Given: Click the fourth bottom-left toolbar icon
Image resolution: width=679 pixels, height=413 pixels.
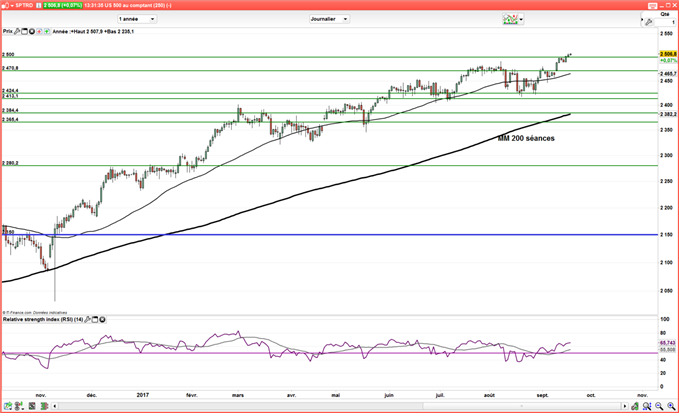Looking at the screenshot, I should (44, 406).
